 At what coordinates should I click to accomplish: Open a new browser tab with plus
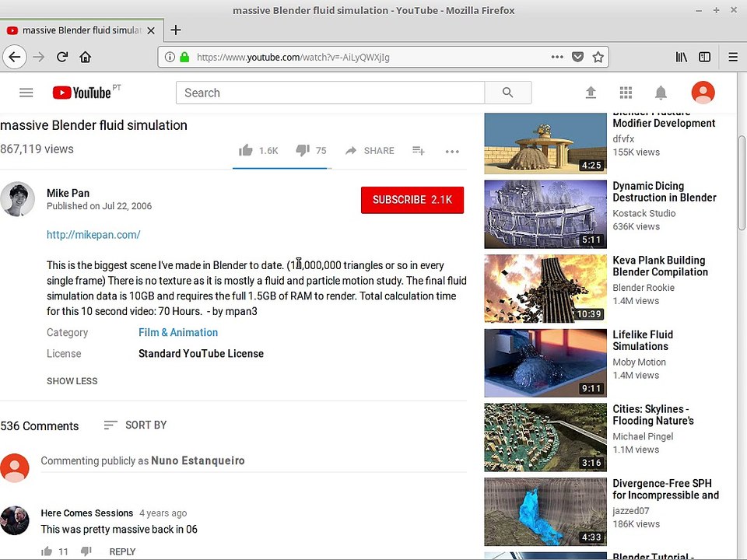(x=176, y=30)
